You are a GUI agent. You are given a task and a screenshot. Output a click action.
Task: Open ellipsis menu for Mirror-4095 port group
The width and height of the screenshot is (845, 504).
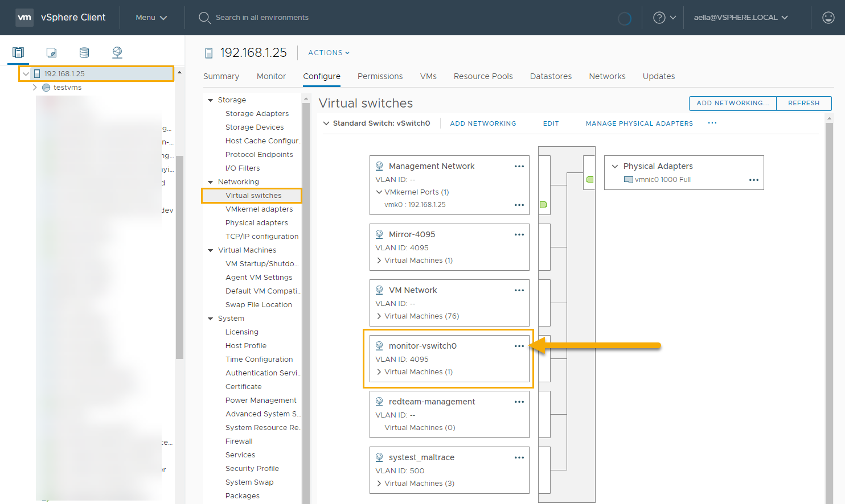click(x=519, y=234)
